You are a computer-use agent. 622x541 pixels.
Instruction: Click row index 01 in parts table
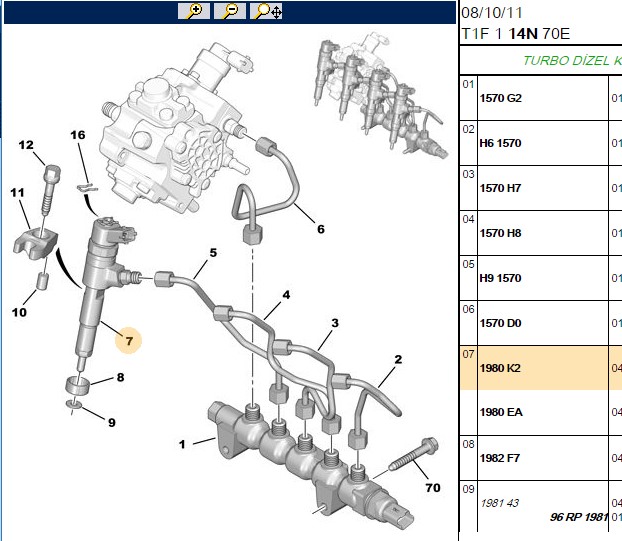pyautogui.click(x=468, y=84)
